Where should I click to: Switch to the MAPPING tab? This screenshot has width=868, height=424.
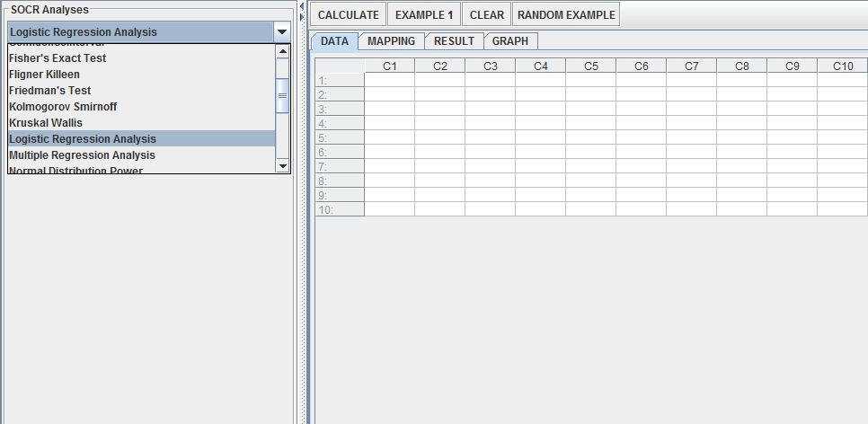(x=391, y=41)
